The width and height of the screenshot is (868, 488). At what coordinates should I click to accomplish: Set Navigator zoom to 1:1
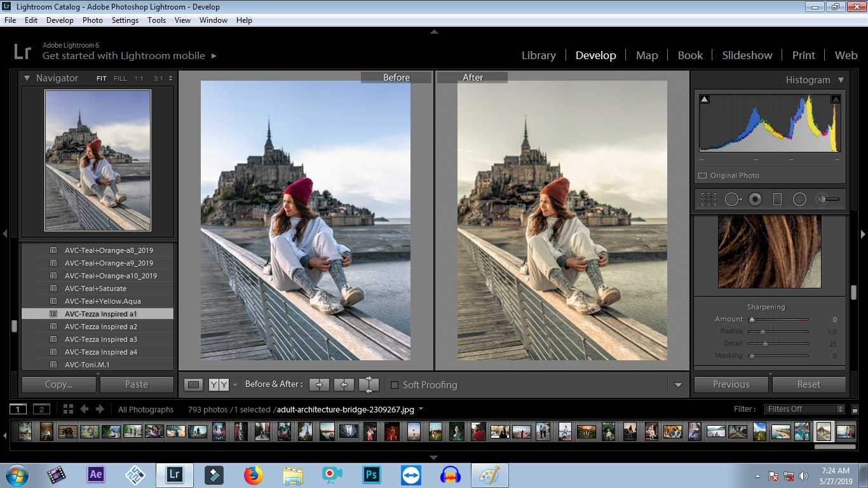(139, 79)
